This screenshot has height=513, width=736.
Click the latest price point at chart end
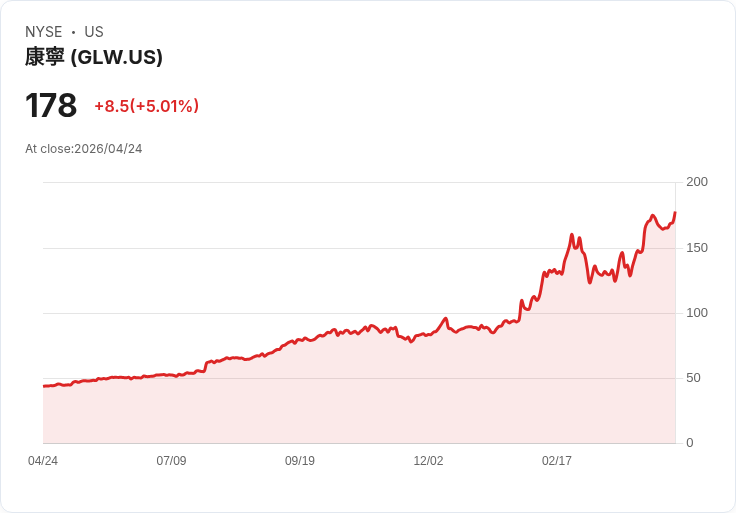(675, 213)
